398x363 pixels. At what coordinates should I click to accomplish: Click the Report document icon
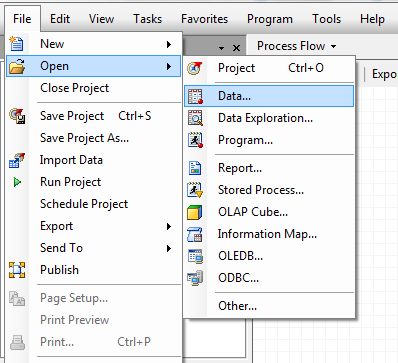click(x=195, y=168)
